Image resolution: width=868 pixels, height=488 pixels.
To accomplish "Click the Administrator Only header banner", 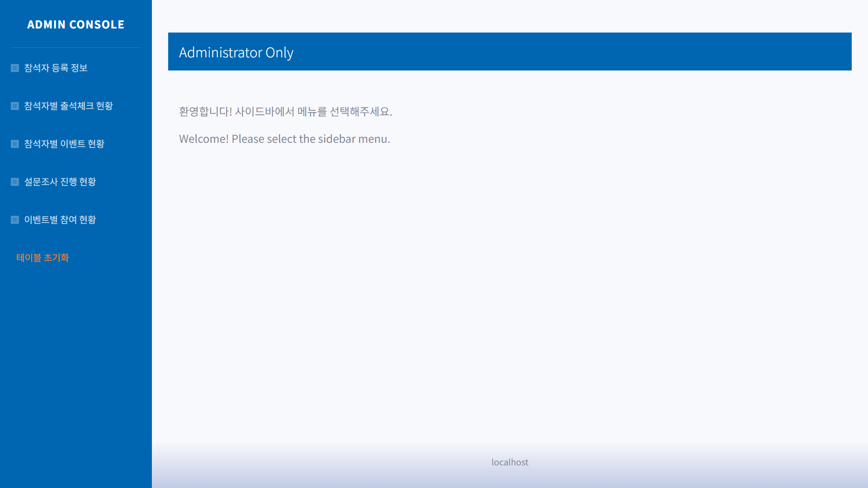I will [509, 52].
